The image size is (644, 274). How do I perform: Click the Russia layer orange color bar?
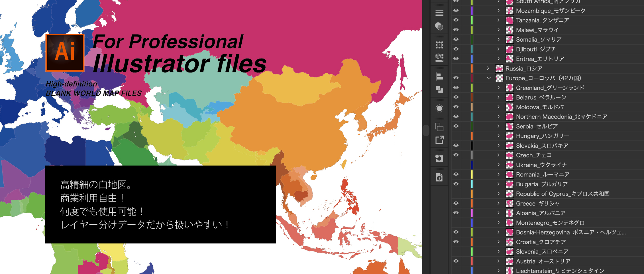(x=472, y=68)
